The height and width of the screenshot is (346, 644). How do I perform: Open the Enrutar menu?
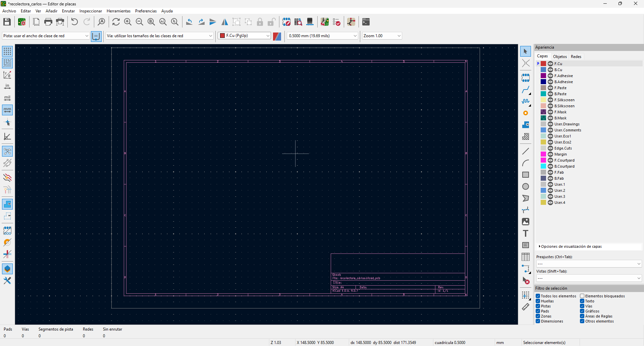[68, 11]
